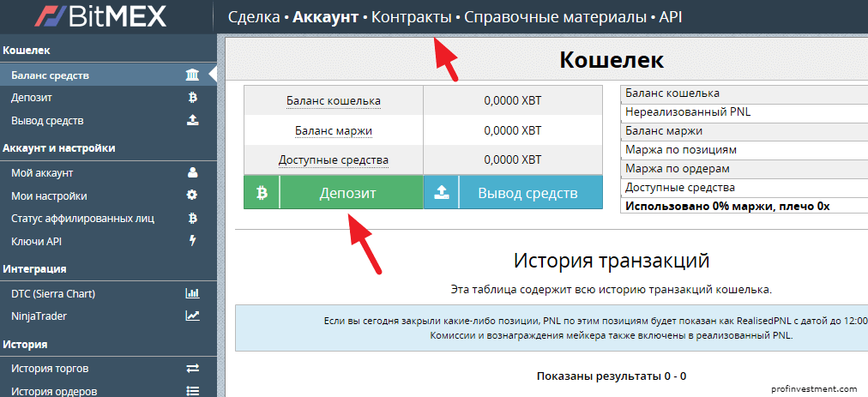Screen dimensions: 868x397
Task: Click 0,0000 XBT value of Баланс маржи
Action: [x=513, y=130]
